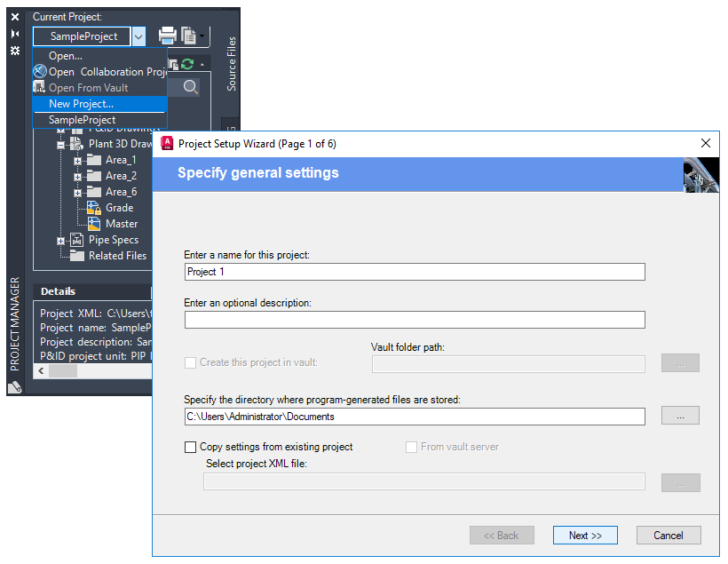Select SampleProject in Current Project combo box
The width and height of the screenshot is (728, 564).
tap(82, 36)
